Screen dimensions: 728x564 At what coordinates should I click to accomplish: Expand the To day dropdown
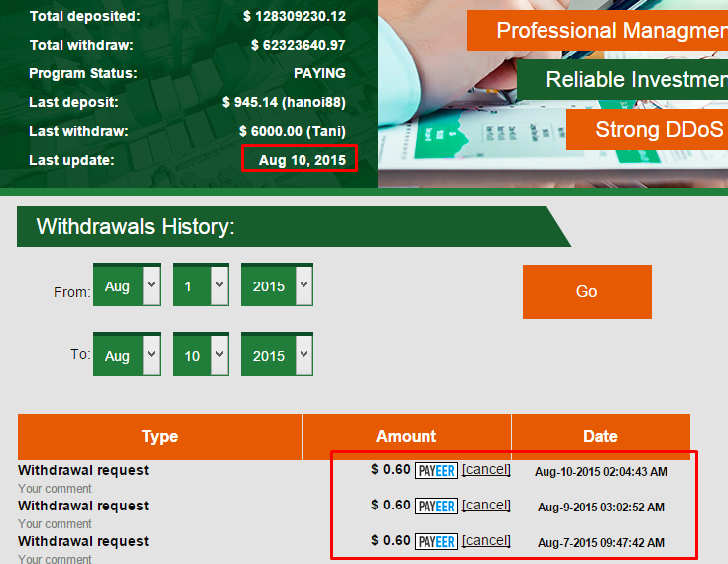pyautogui.click(x=201, y=356)
